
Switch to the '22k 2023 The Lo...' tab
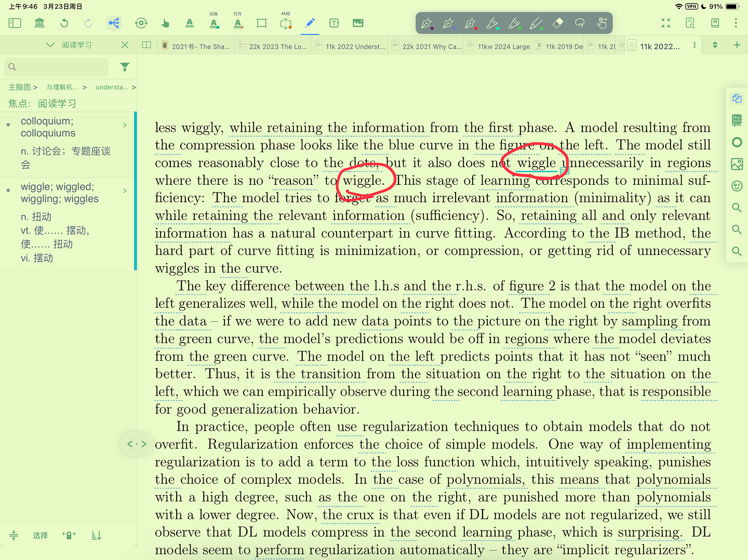tap(273, 46)
